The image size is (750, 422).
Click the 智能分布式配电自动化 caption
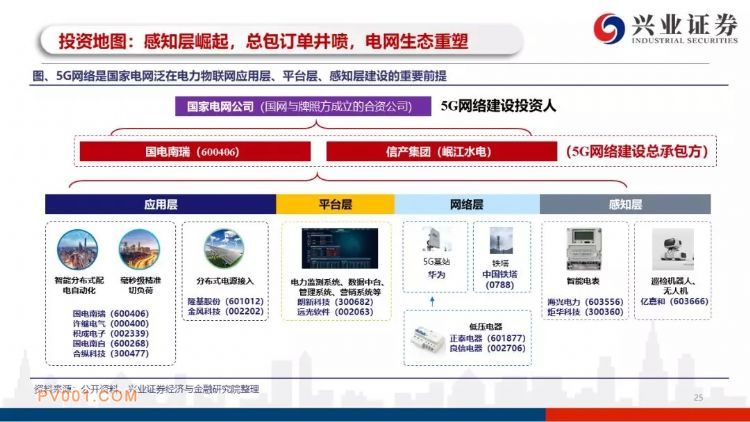(x=79, y=285)
